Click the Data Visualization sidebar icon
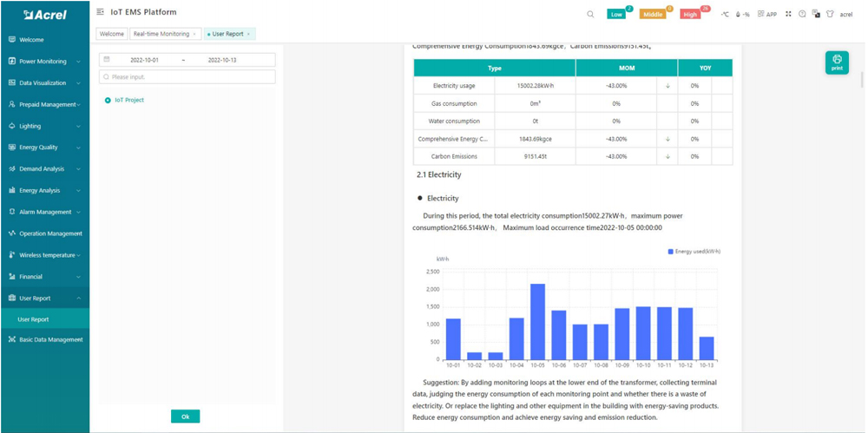This screenshot has width=868, height=433. [11, 82]
